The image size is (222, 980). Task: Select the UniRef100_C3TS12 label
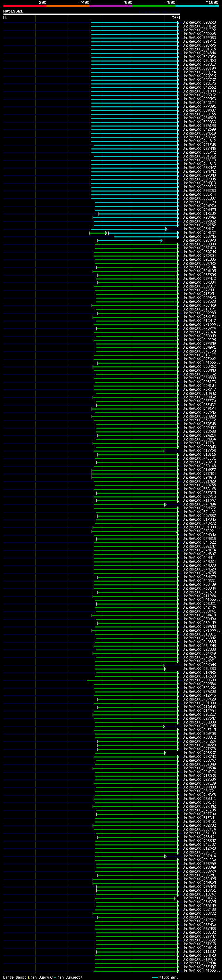coord(199,156)
